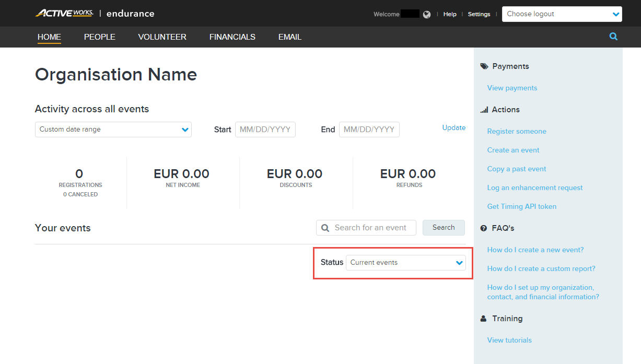Image resolution: width=641 pixels, height=364 pixels.
Task: Click the Update link
Action: [x=454, y=128]
